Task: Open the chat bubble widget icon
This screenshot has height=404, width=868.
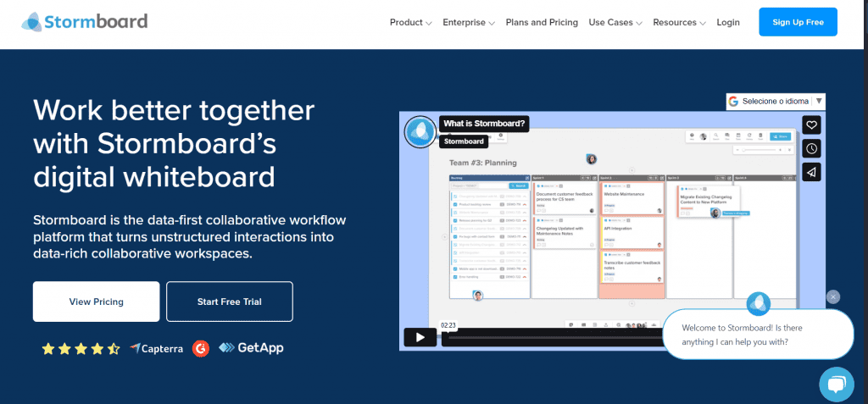Action: pos(836,384)
